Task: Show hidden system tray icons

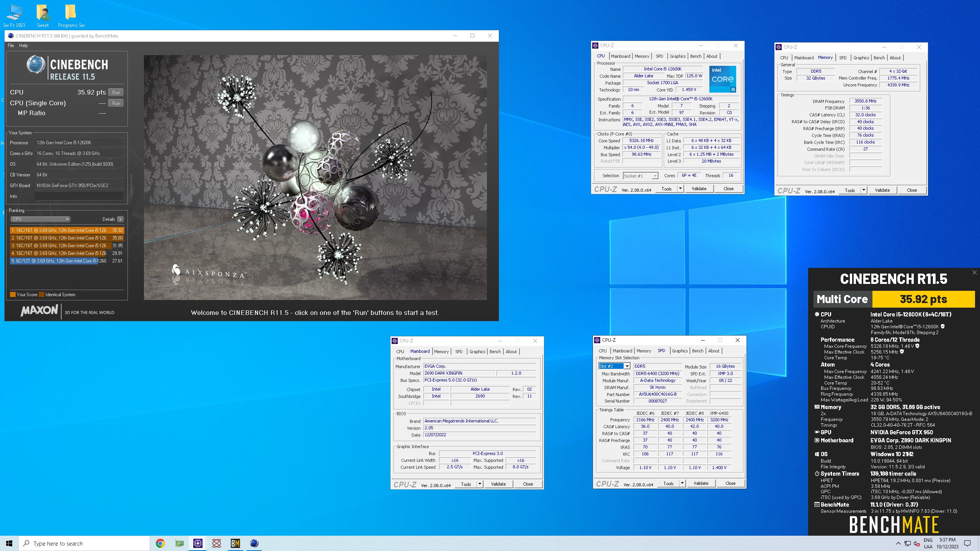Action: (x=898, y=543)
